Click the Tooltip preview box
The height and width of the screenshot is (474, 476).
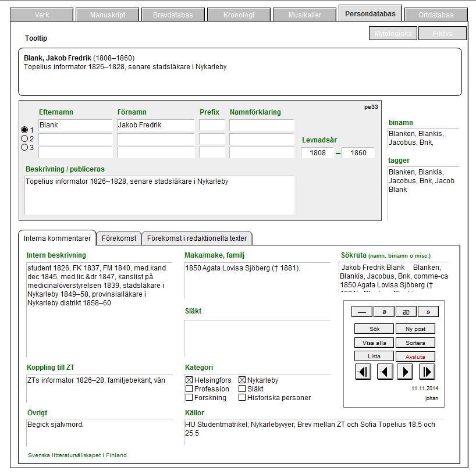pos(240,72)
